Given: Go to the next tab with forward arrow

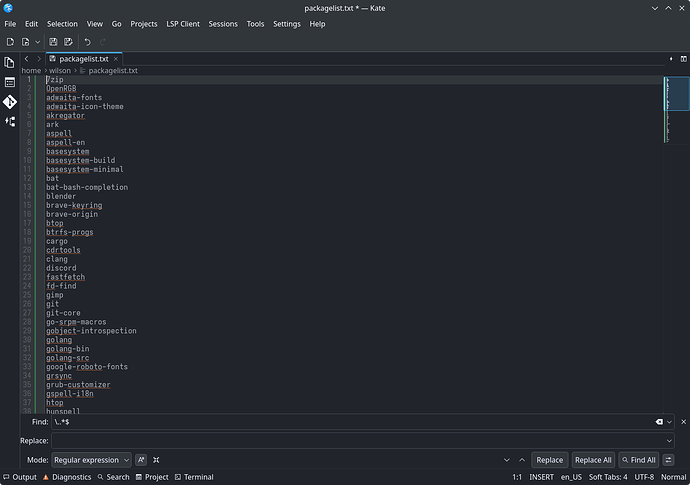Looking at the screenshot, I should (x=39, y=59).
